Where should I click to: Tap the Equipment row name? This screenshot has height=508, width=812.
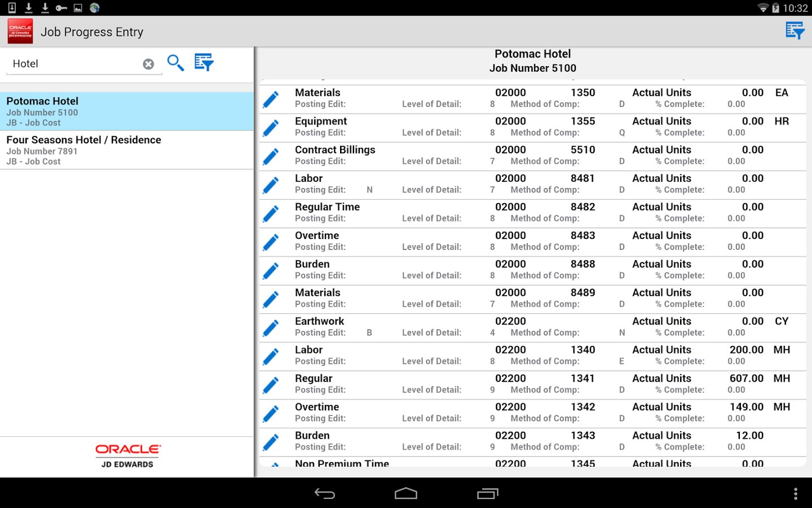pyautogui.click(x=321, y=121)
